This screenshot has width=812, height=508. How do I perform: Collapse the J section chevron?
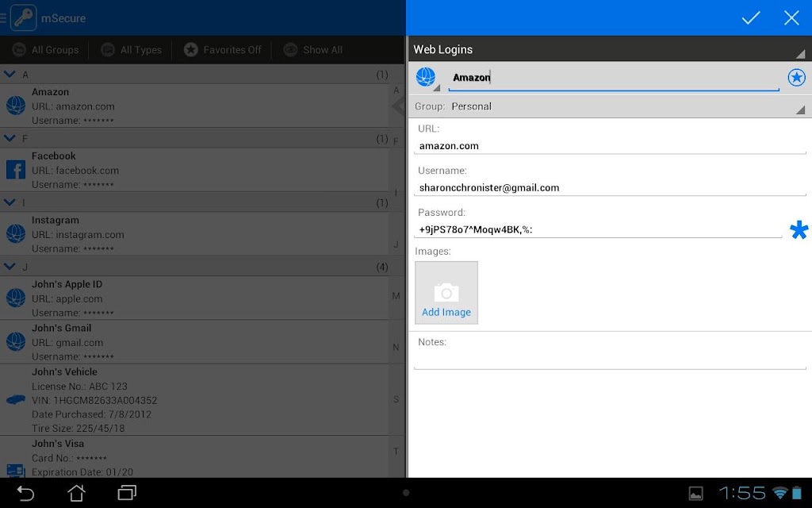click(x=10, y=267)
